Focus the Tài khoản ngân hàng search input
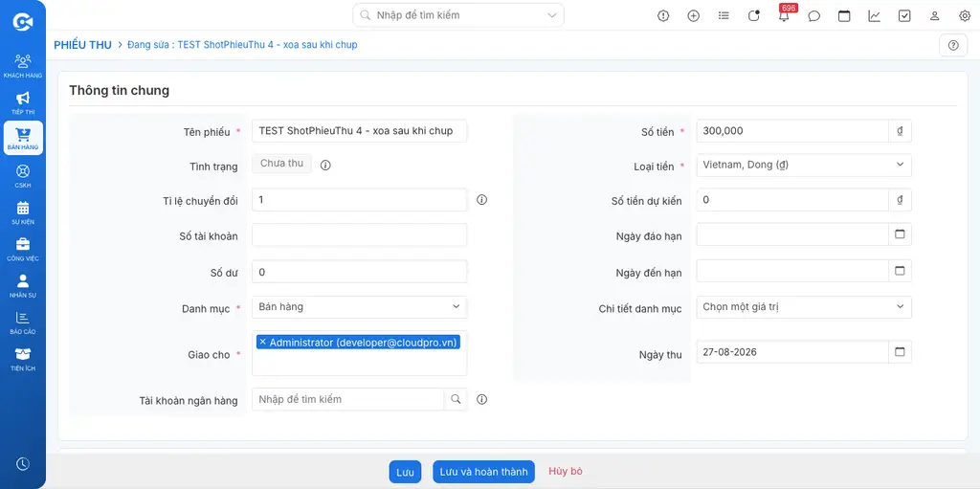 click(x=348, y=399)
